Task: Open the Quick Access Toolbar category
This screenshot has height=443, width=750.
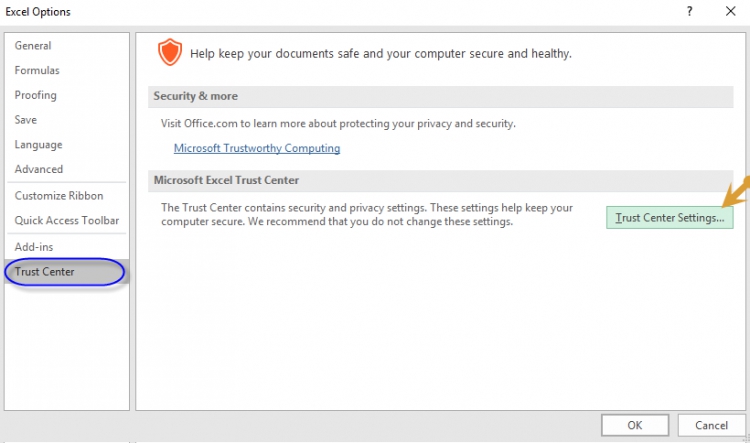Action: point(67,221)
